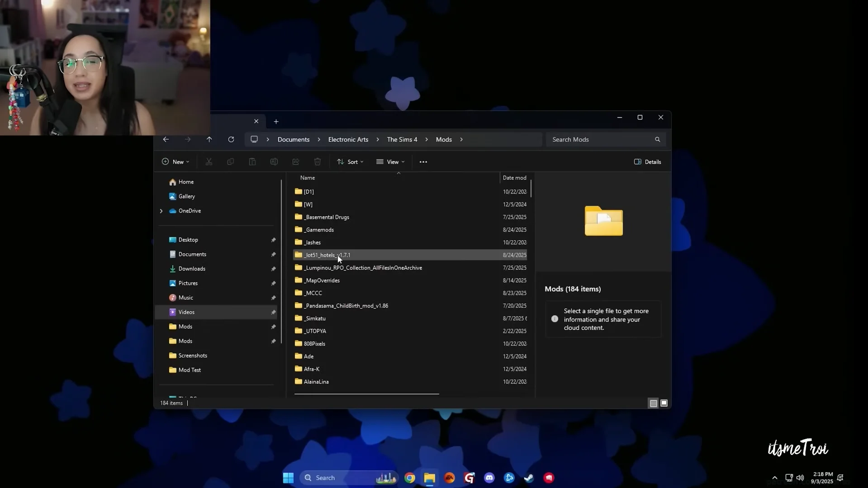Select the _MCCC folder
This screenshot has width=868, height=488.
(313, 293)
